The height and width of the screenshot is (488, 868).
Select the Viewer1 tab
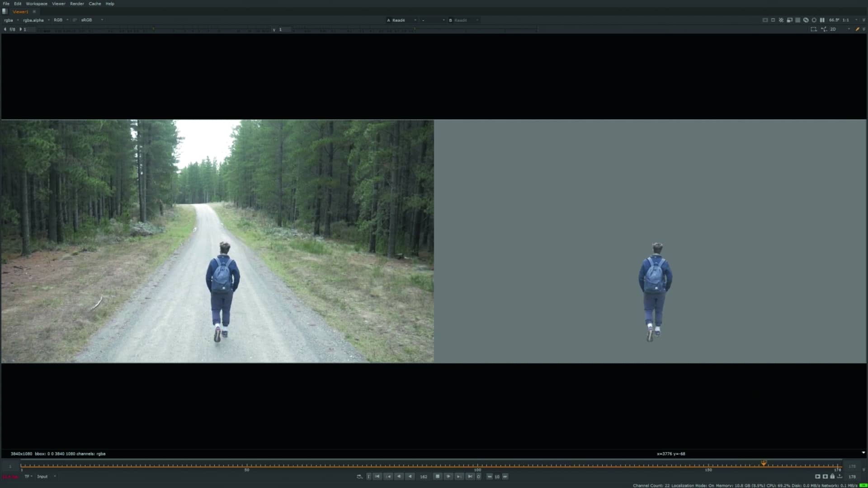point(19,11)
